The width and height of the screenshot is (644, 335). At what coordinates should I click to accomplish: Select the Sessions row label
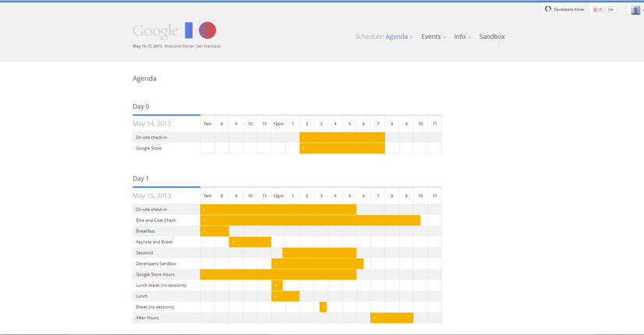pyautogui.click(x=144, y=253)
